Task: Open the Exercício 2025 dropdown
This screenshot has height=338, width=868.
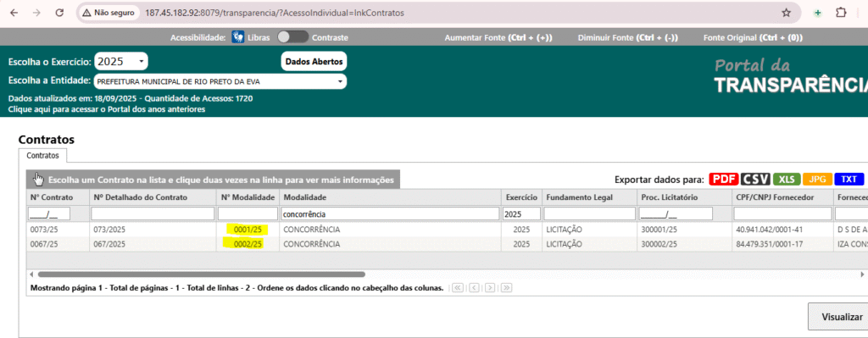Action: click(121, 61)
